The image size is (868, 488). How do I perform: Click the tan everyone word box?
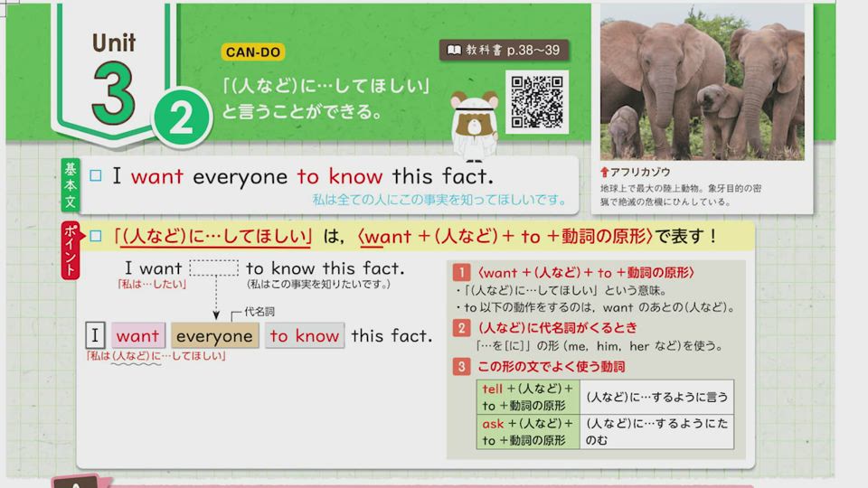tap(214, 336)
